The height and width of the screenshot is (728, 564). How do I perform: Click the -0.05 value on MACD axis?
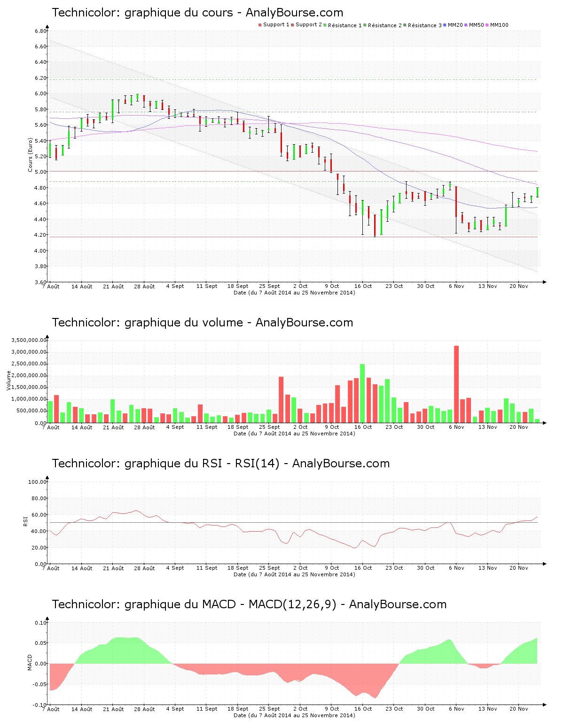(40, 684)
